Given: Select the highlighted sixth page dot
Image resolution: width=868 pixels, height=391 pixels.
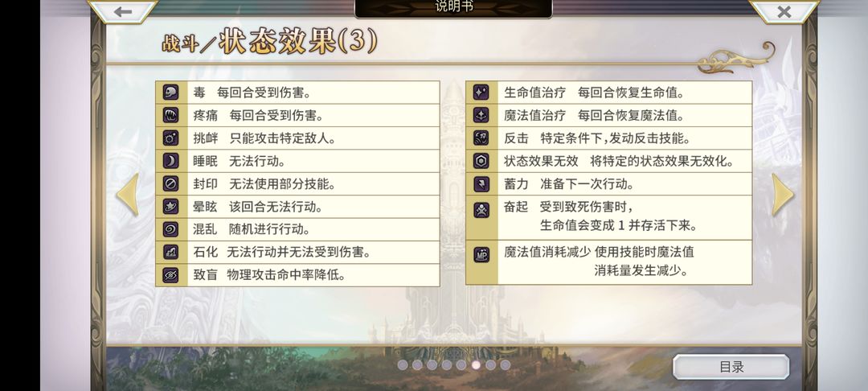Looking at the screenshot, I should click(476, 365).
